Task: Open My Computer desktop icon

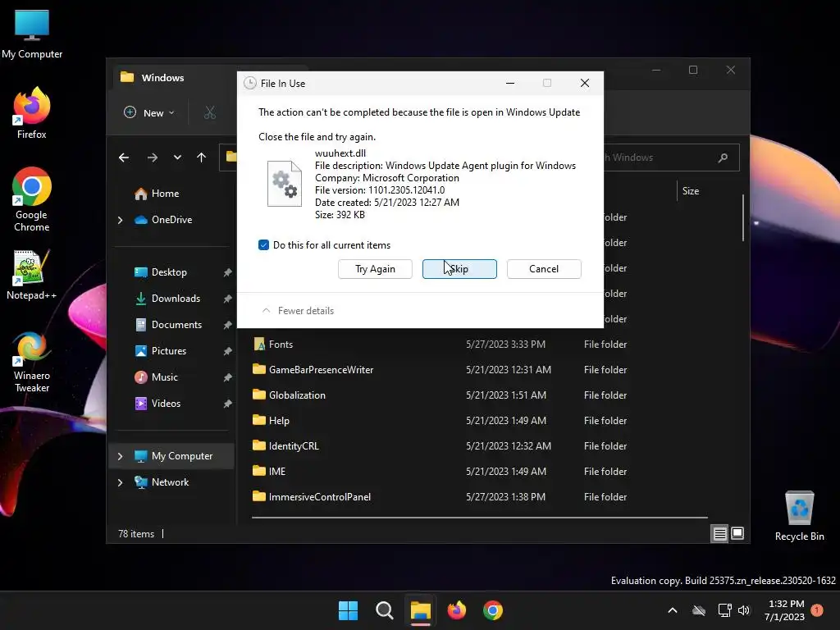Action: (32, 34)
